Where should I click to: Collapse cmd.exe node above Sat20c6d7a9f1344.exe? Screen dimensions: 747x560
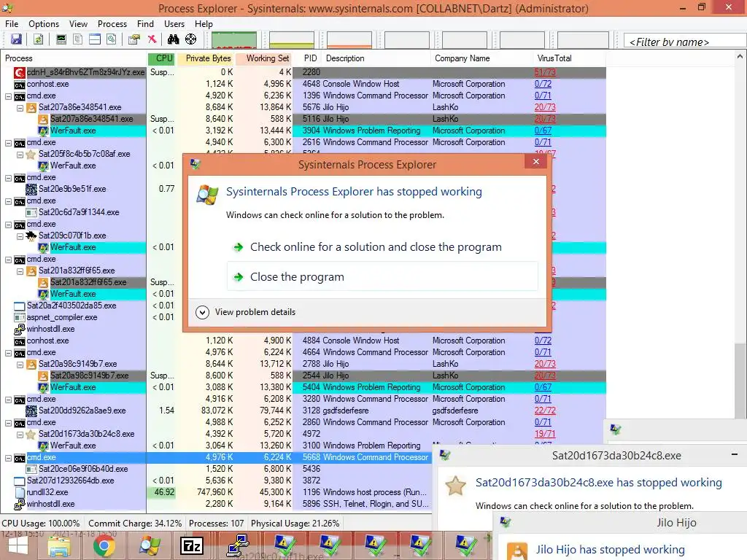(8, 201)
